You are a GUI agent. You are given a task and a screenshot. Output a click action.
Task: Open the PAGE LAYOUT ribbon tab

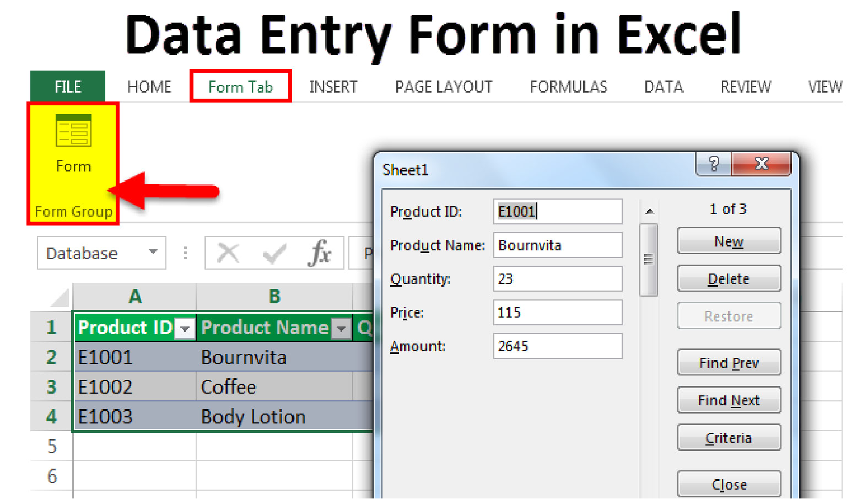(444, 87)
